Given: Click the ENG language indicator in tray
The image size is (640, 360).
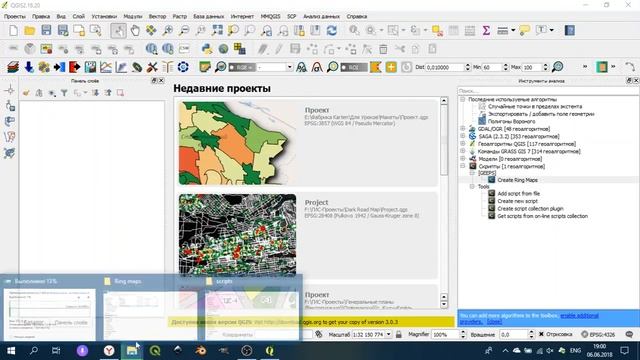Looking at the screenshot, I should 575,351.
